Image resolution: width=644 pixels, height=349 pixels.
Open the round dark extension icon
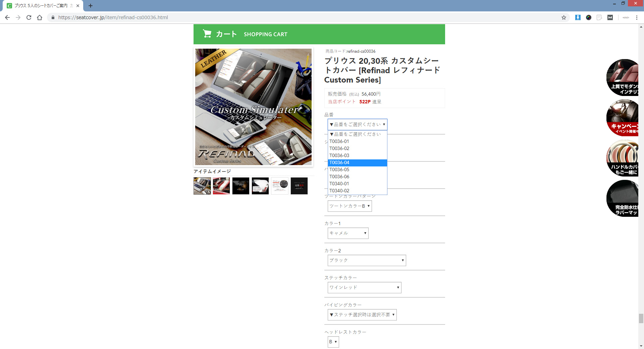589,17
